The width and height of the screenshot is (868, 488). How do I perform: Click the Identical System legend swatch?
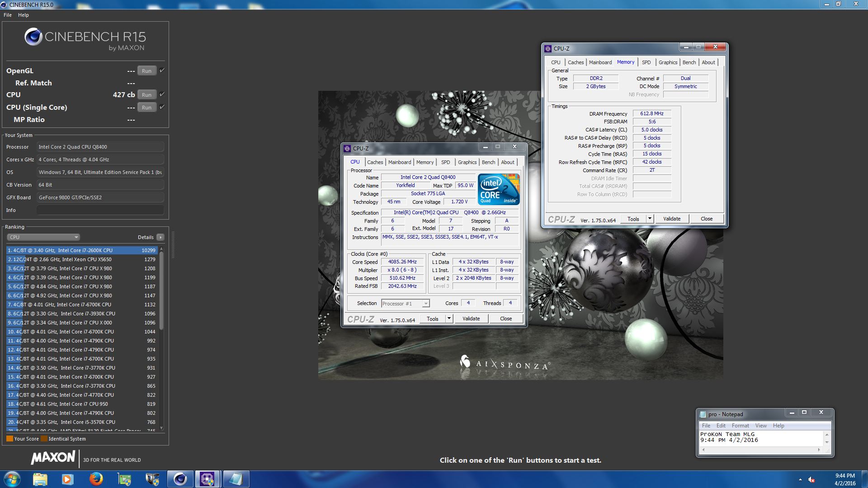click(44, 439)
